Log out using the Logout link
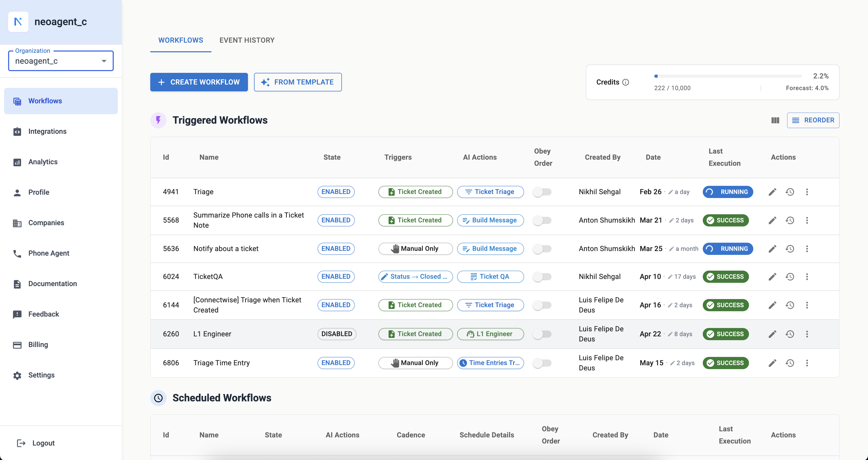Viewport: 868px width, 460px height. click(x=36, y=443)
